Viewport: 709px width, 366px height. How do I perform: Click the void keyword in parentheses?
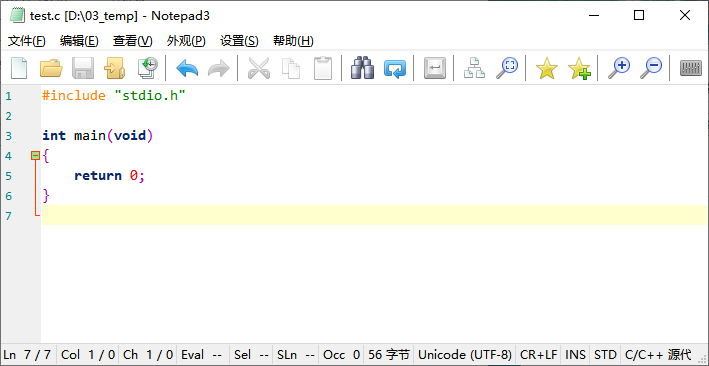[x=130, y=136]
